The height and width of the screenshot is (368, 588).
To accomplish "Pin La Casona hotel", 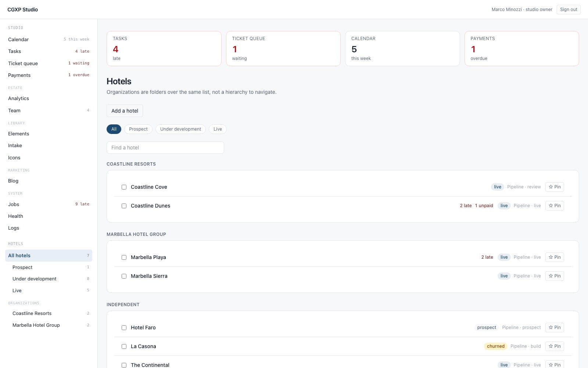I will coord(555,346).
